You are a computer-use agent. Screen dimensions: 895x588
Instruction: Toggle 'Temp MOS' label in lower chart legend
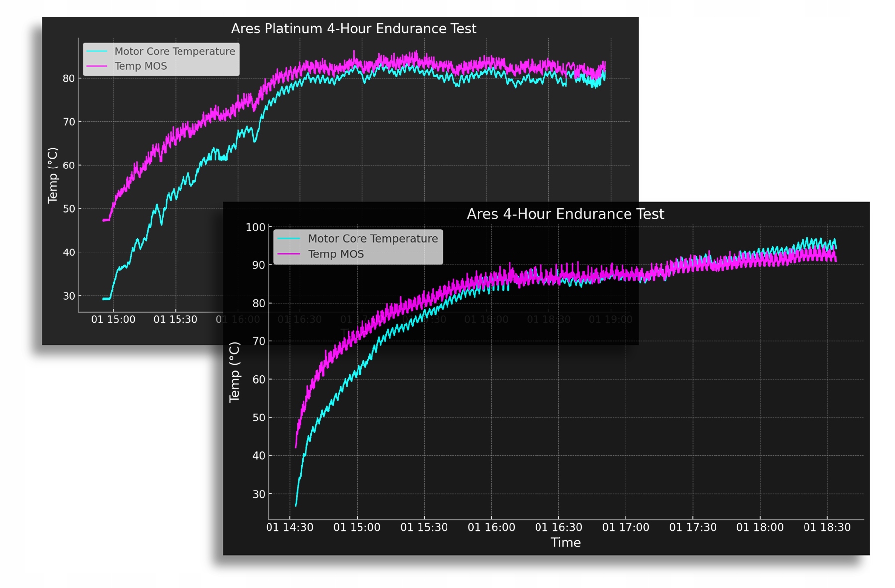pos(336,254)
